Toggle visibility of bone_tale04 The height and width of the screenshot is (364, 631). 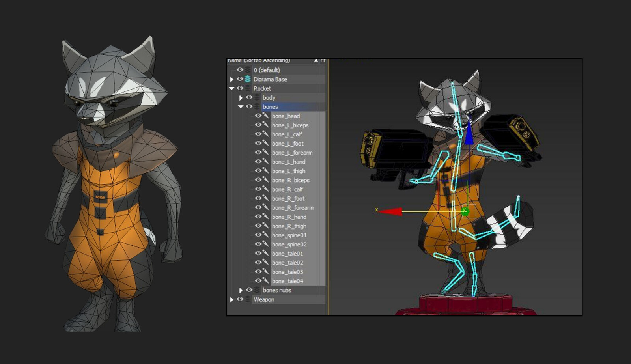(258, 281)
